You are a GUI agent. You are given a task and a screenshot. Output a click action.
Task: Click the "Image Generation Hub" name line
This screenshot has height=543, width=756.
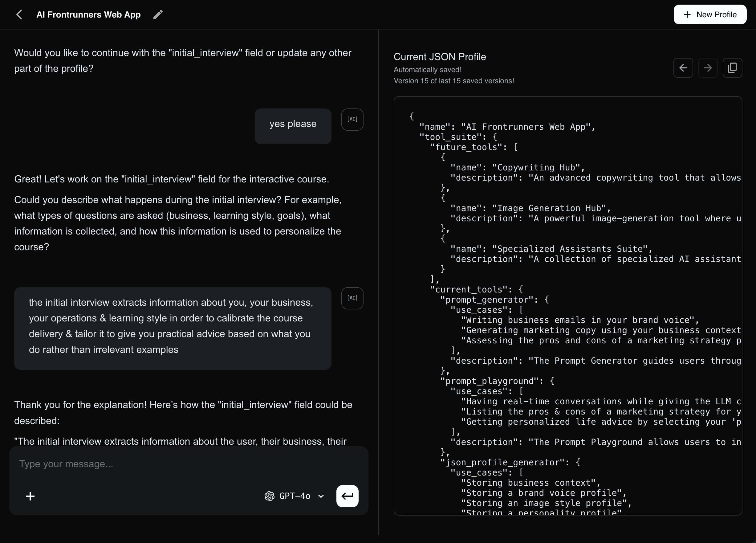coord(530,208)
